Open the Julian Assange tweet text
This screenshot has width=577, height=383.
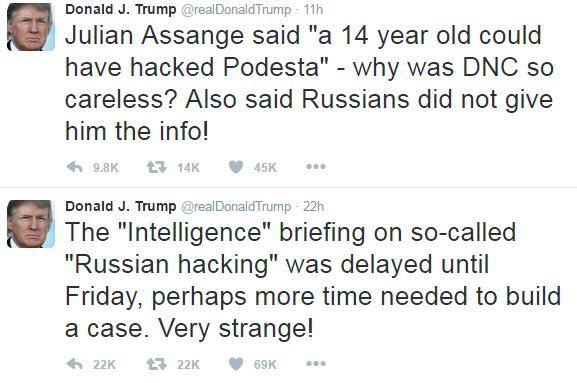(x=309, y=83)
